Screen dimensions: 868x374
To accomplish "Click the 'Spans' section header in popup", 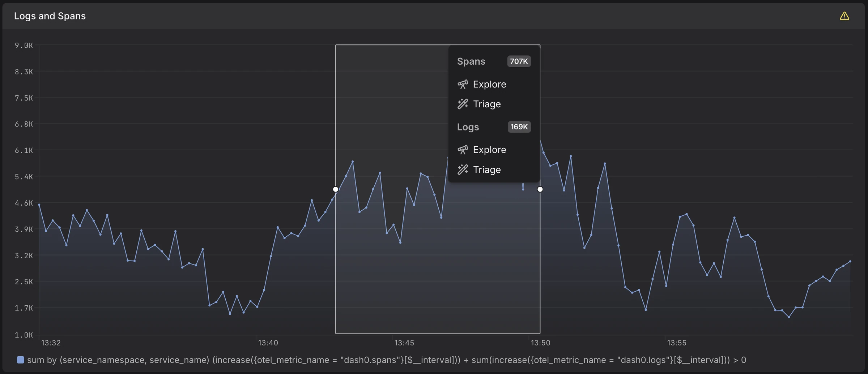I will click(x=471, y=61).
